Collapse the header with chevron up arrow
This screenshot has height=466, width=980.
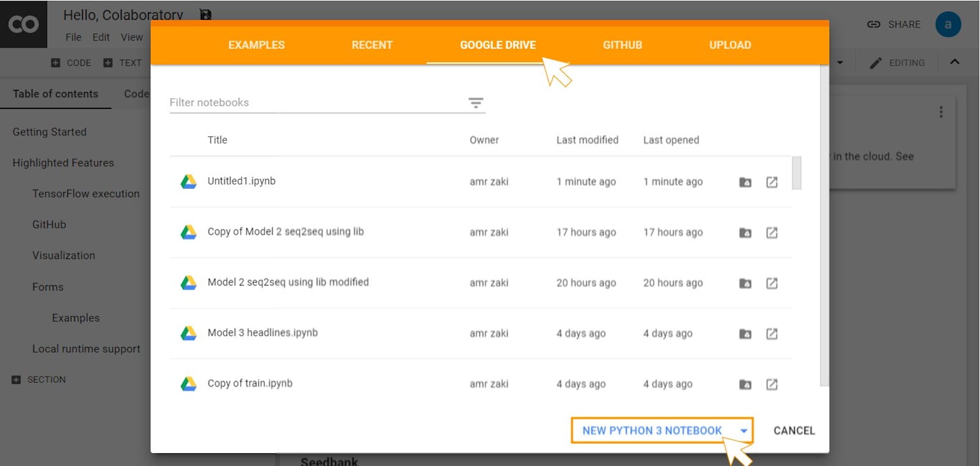(x=954, y=62)
